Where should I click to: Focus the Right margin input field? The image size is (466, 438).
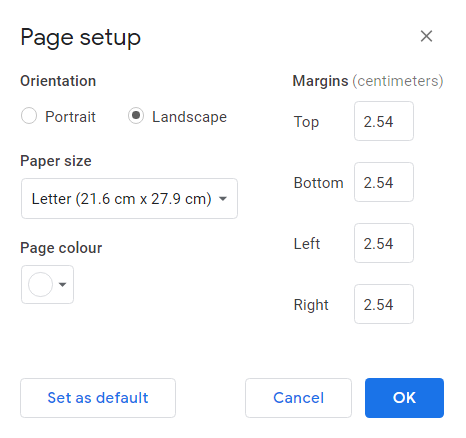tap(384, 304)
